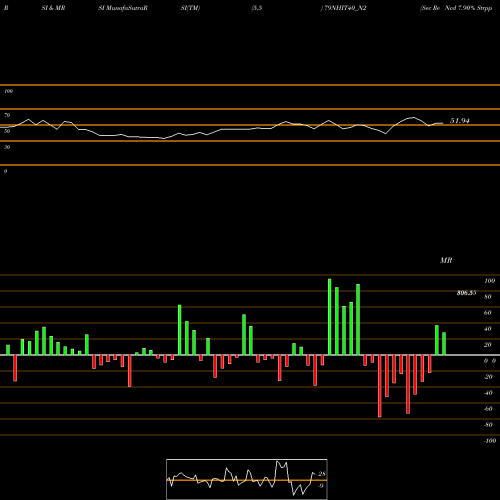
Task: Click the MR axis label -40
Action: point(488,393)
